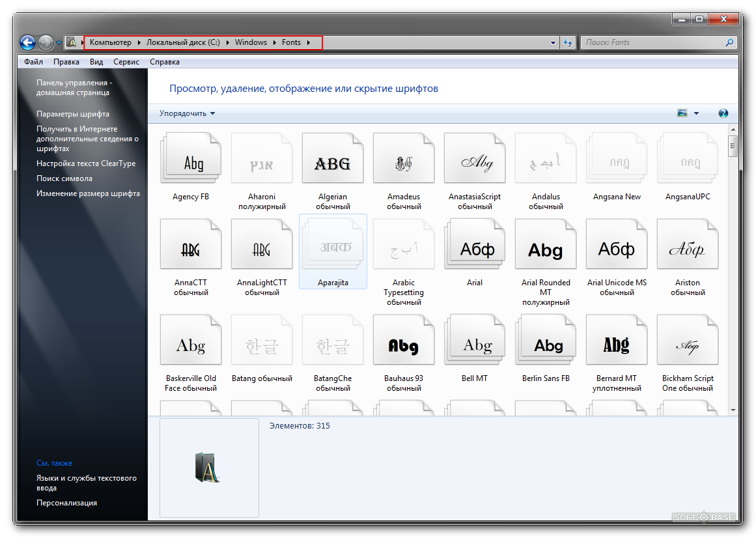Screen dimensions: 756x538
Task: Select the AnnaLightCTT обычный font icon
Action: (x=262, y=244)
